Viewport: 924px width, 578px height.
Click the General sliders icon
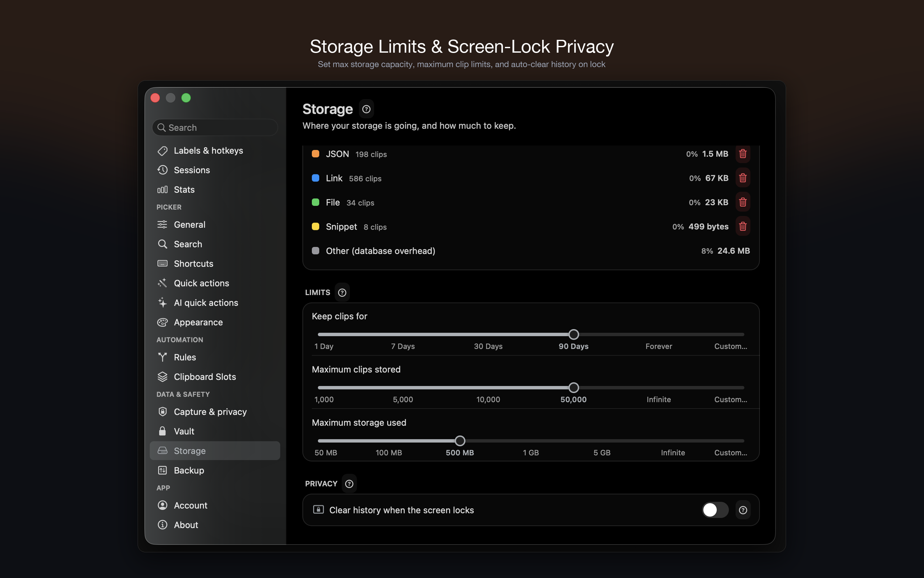point(162,224)
